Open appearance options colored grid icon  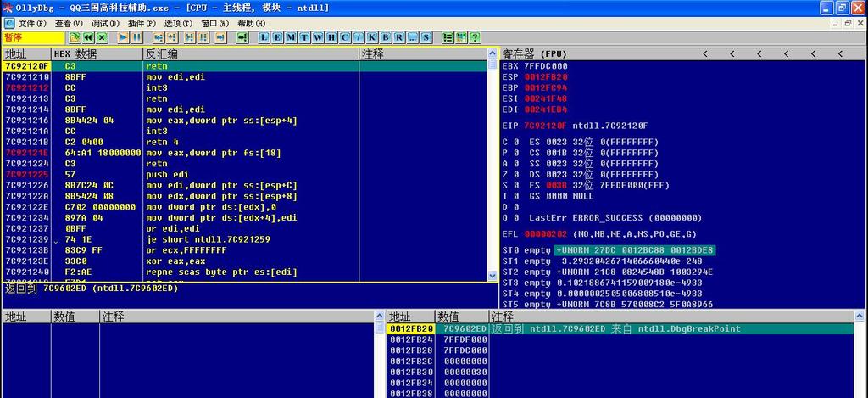point(461,37)
